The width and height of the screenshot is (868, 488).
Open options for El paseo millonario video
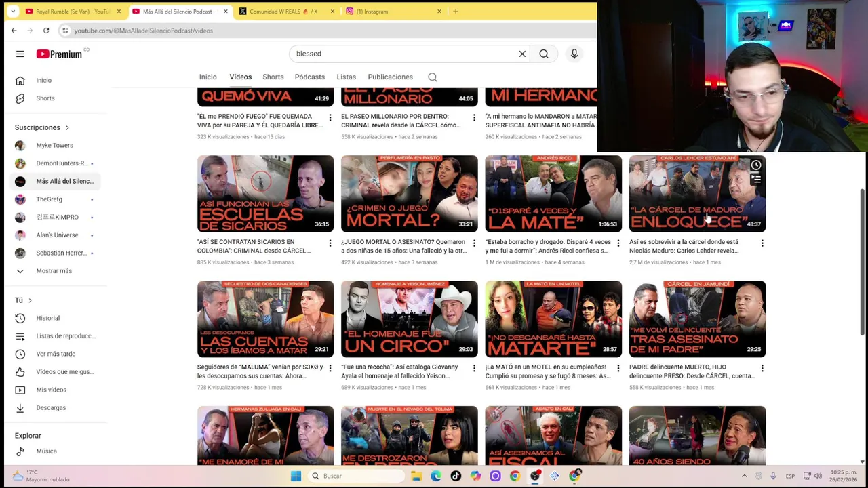(474, 117)
